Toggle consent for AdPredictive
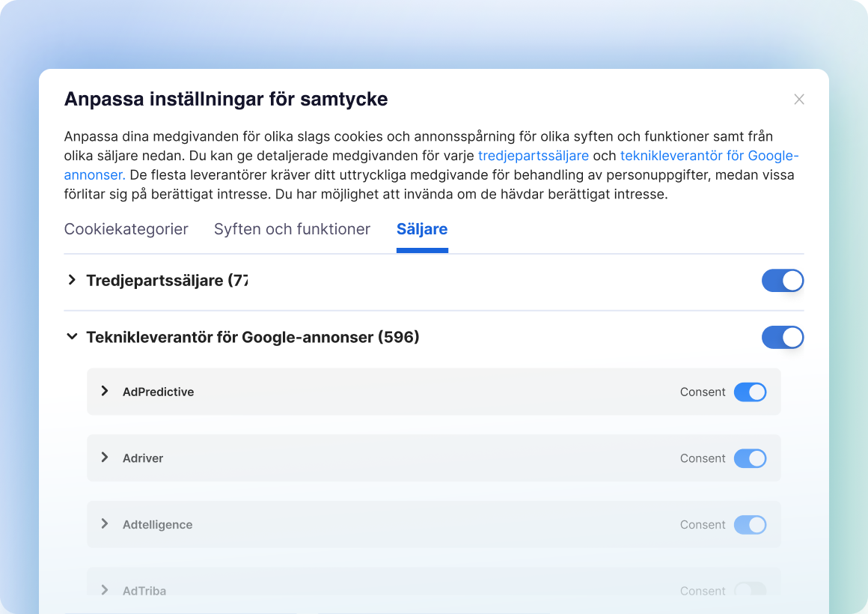 pyautogui.click(x=750, y=392)
